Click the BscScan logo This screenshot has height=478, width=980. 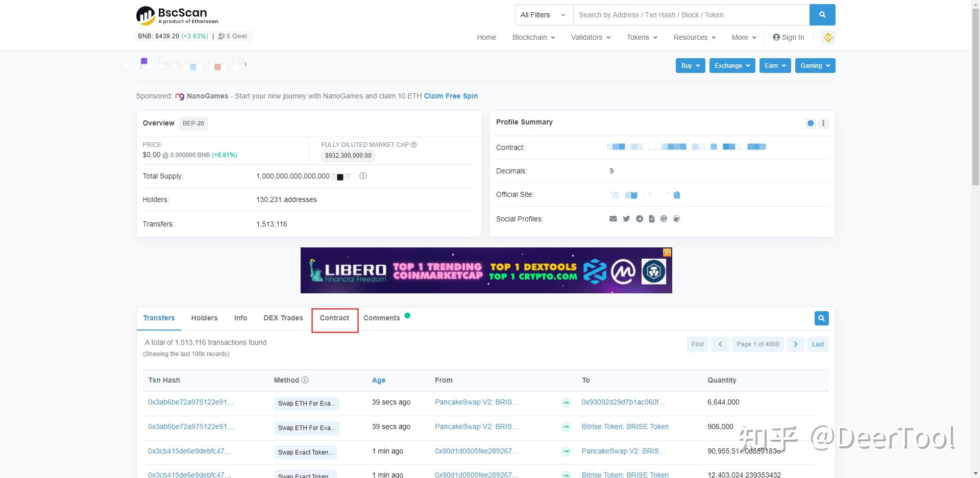coord(177,15)
